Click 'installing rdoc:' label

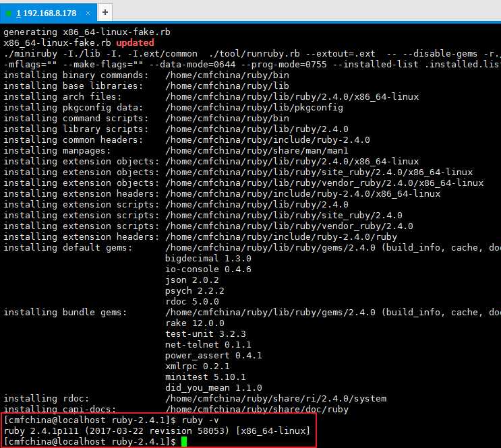[47, 399]
